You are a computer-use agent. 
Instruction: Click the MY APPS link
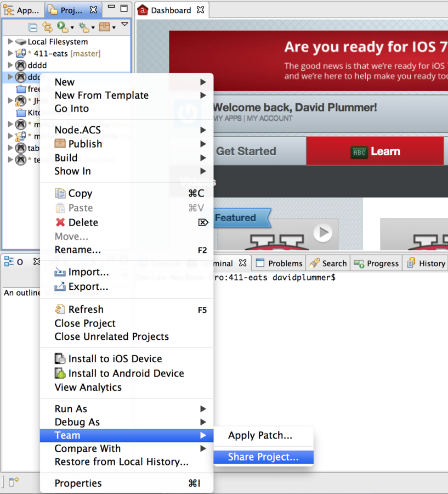(228, 119)
